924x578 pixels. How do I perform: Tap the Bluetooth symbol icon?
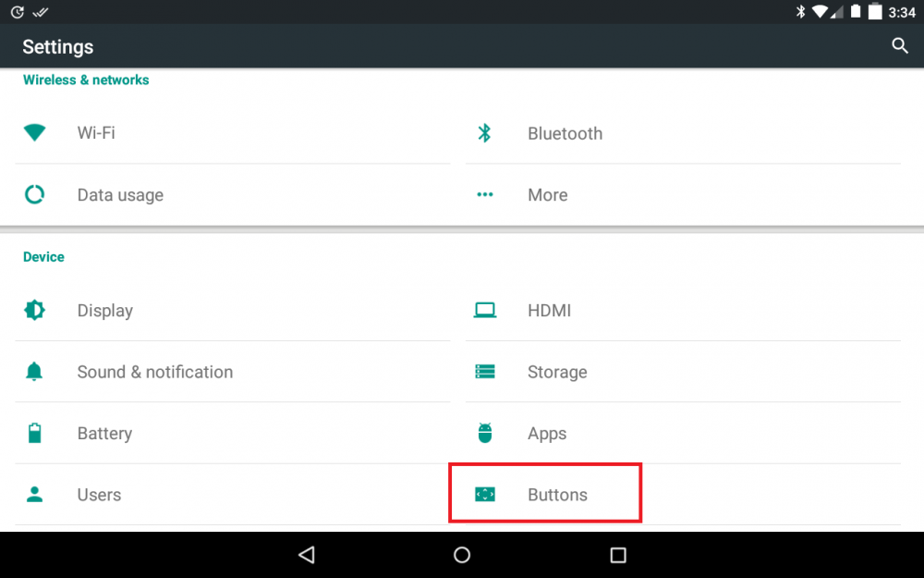point(484,133)
